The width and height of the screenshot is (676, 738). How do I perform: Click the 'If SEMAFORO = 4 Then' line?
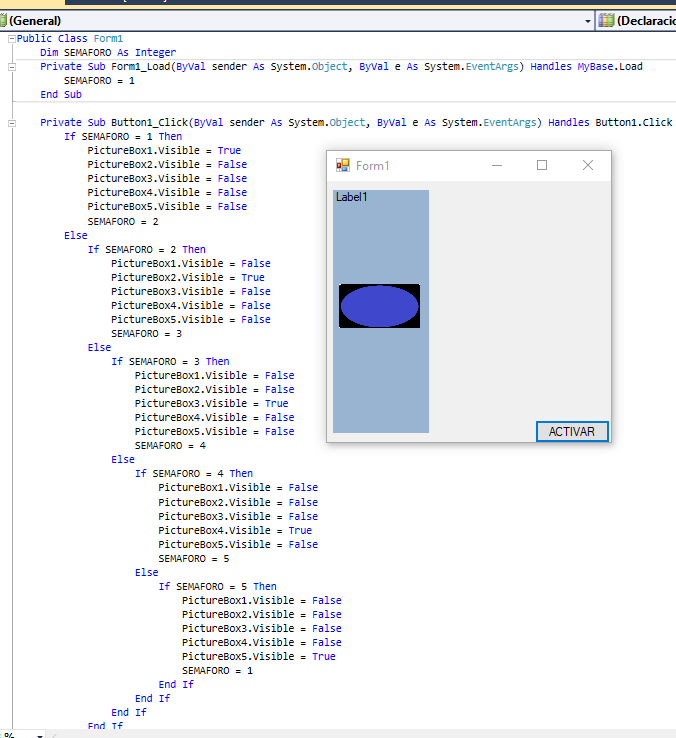pos(194,473)
